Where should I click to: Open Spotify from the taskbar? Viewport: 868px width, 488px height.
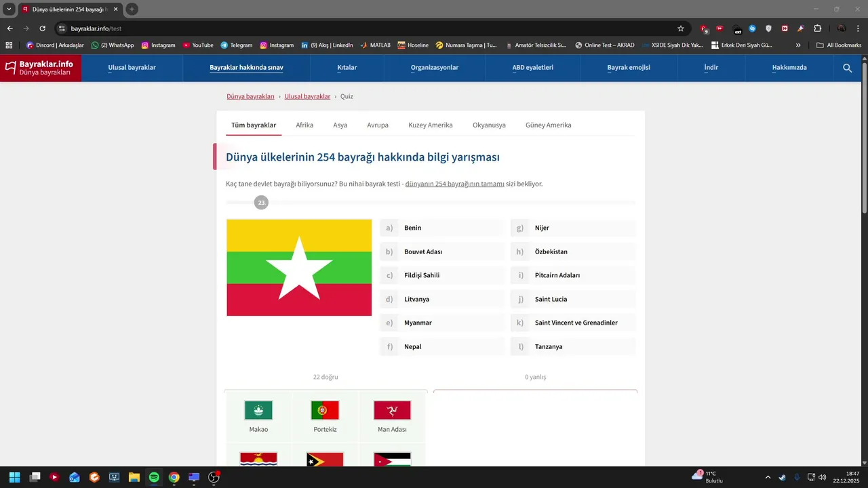point(154,477)
